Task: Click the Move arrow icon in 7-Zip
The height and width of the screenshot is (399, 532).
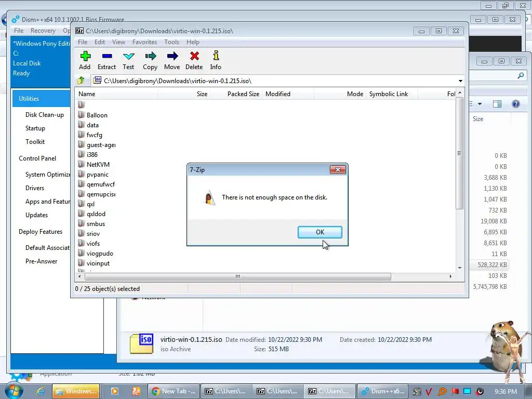Action: coord(172,56)
